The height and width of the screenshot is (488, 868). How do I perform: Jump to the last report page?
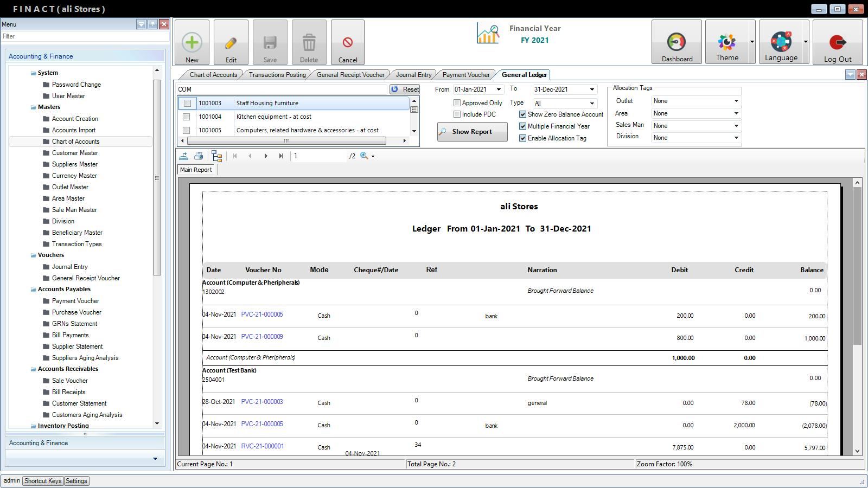tap(281, 156)
